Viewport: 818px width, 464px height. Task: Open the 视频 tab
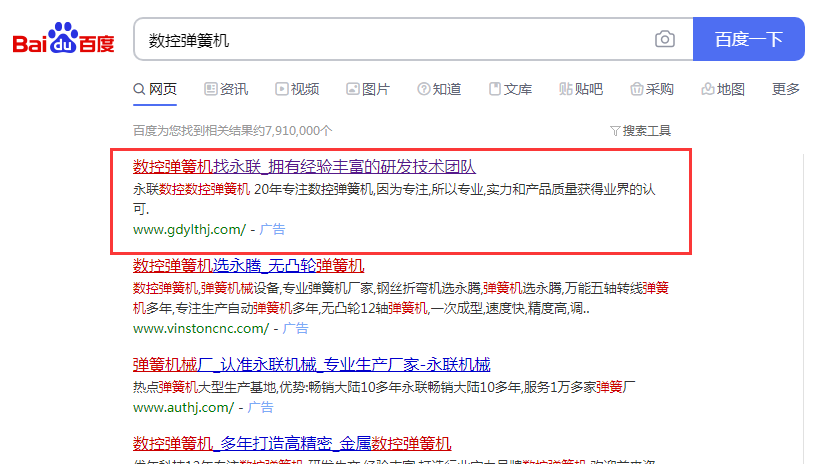pos(297,89)
